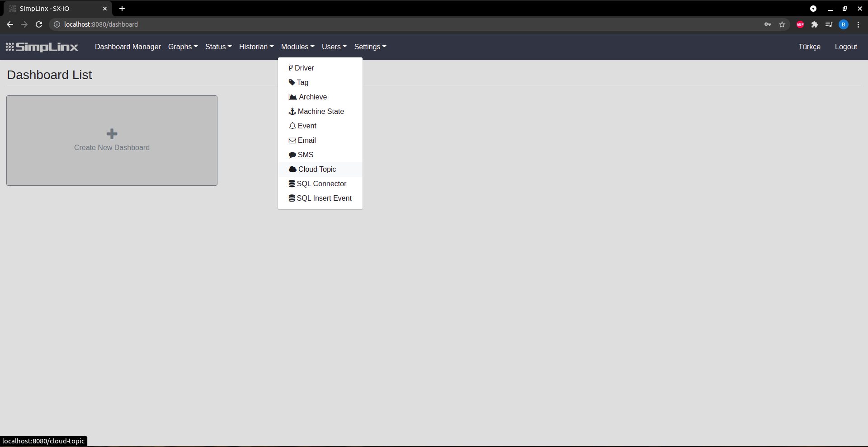
Task: Select SQL Insert Event from Modules menu
Action: (x=324, y=198)
